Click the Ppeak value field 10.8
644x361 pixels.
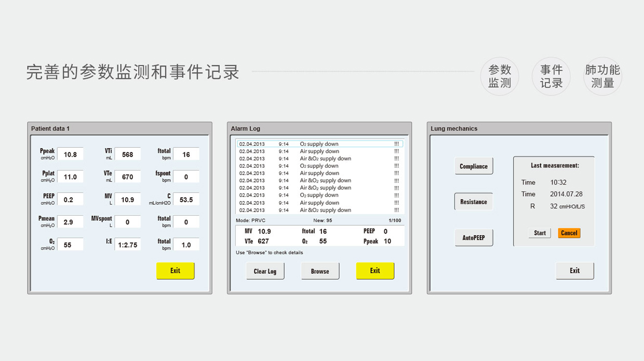click(70, 155)
